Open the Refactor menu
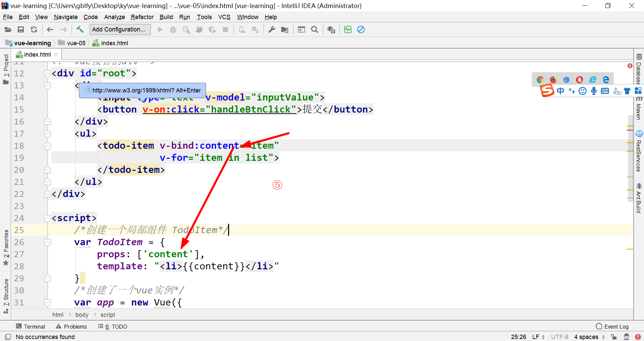644x341 pixels. 142,17
